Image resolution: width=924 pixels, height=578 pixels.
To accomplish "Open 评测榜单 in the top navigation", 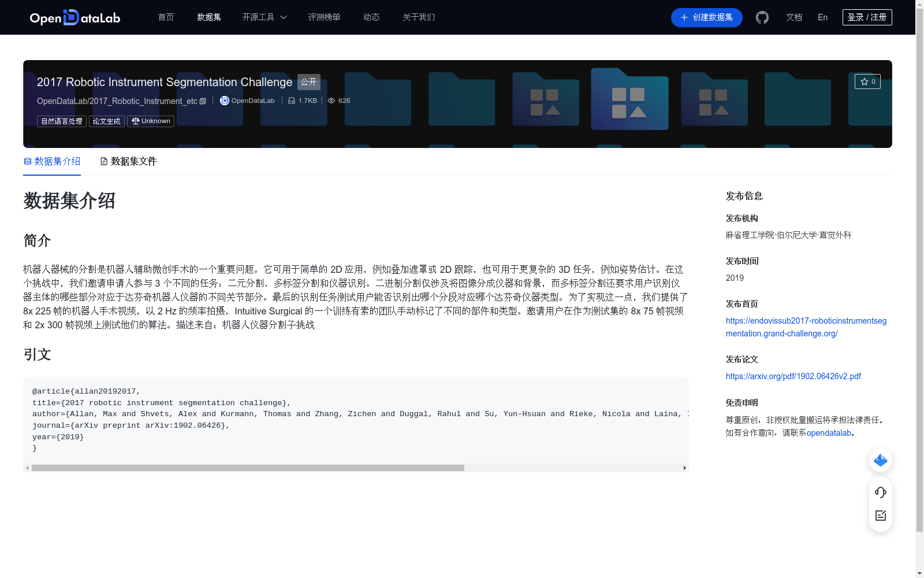I will pyautogui.click(x=324, y=17).
